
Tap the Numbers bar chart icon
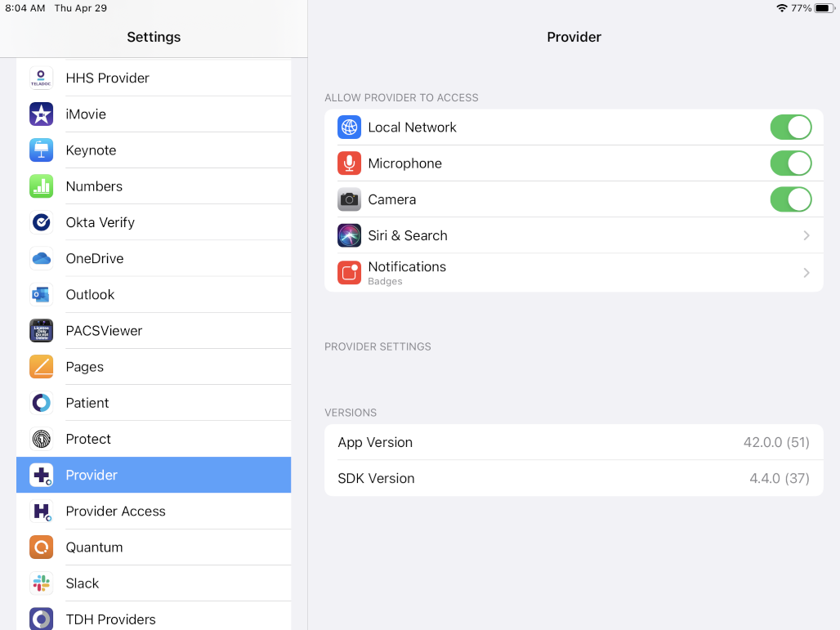(x=41, y=186)
